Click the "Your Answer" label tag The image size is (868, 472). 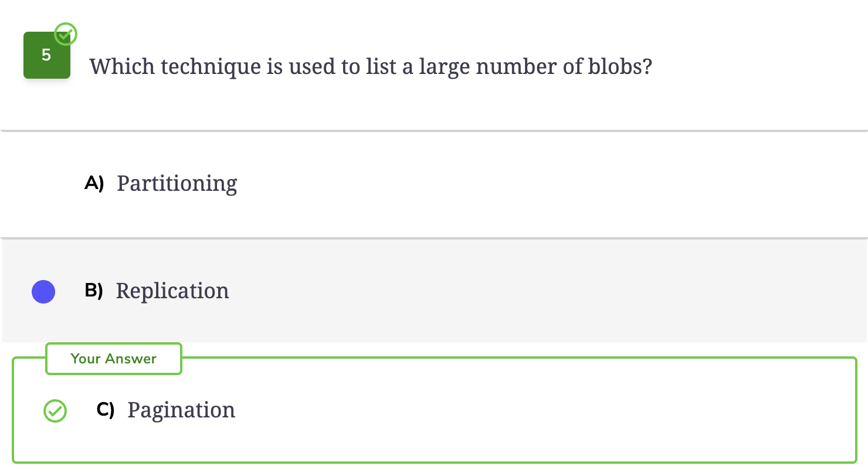114,359
